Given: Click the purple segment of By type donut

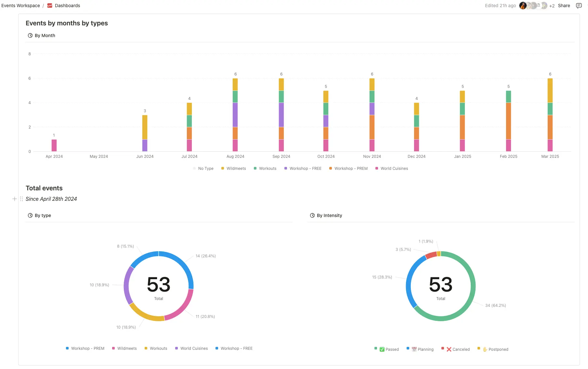Looking at the screenshot, I should 127,285.
